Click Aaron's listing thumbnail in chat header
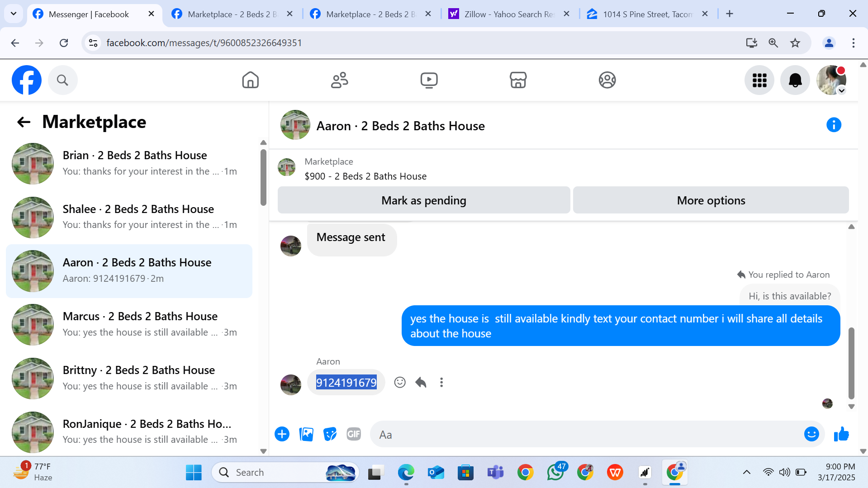 (x=295, y=125)
